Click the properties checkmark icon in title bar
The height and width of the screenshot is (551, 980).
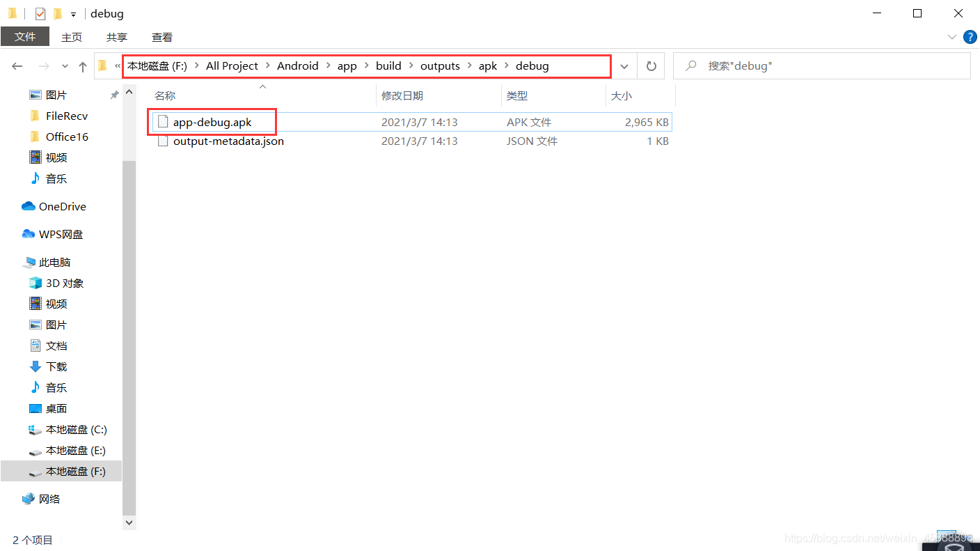[x=40, y=13]
